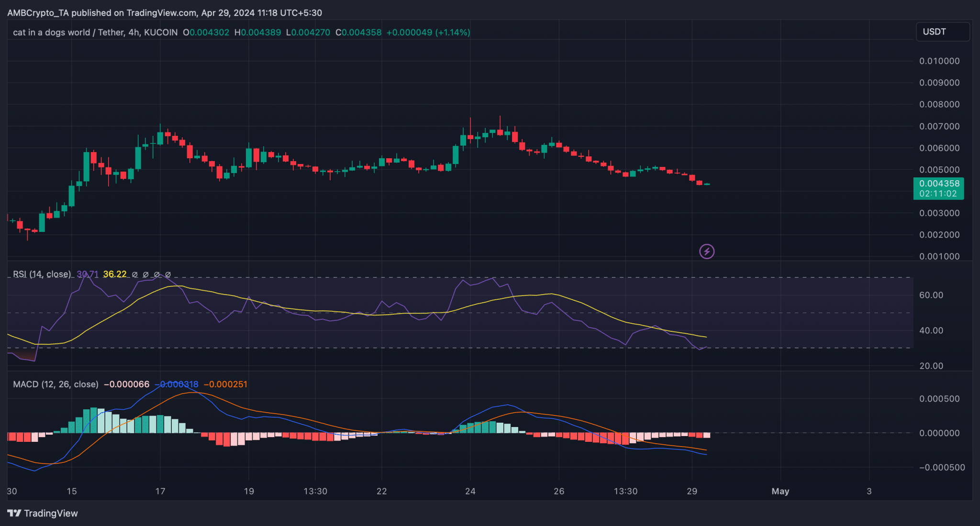Click the high value H0.004389
This screenshot has height=526, width=980.
point(258,33)
